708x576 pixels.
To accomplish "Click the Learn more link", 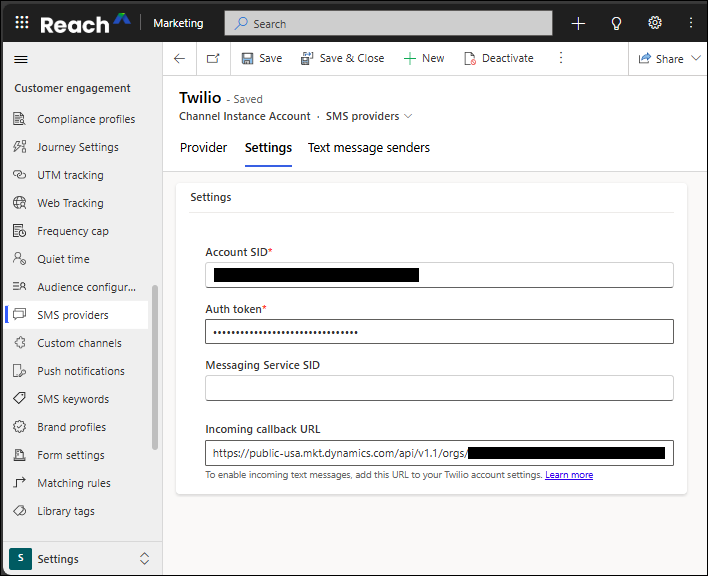I will (x=568, y=475).
